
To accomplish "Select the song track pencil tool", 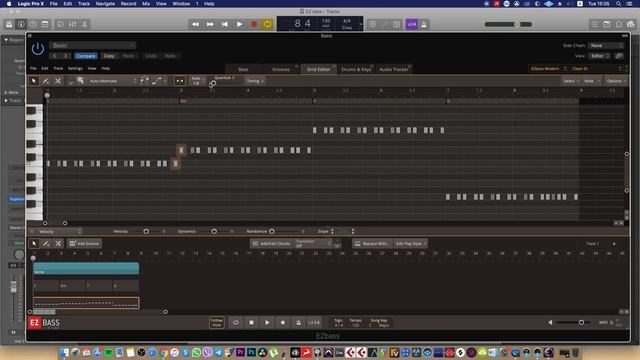I will coord(46,244).
